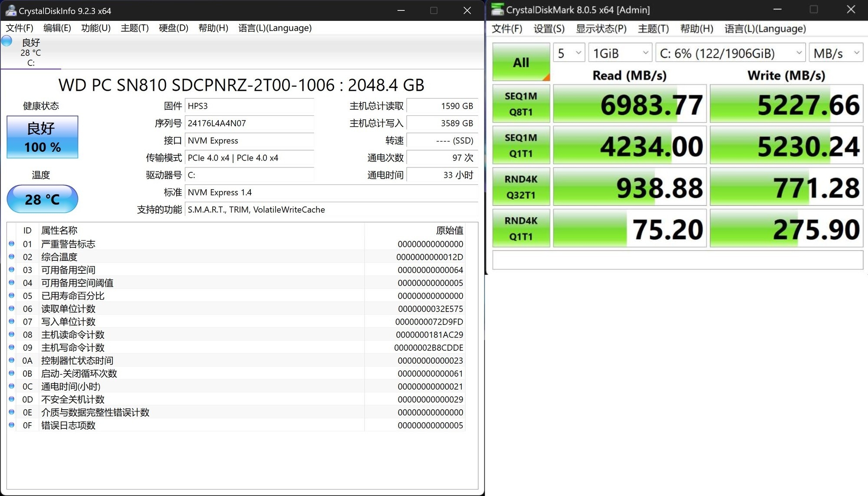Start the RND4K Q1T1 test
868x496 pixels.
[x=521, y=228]
